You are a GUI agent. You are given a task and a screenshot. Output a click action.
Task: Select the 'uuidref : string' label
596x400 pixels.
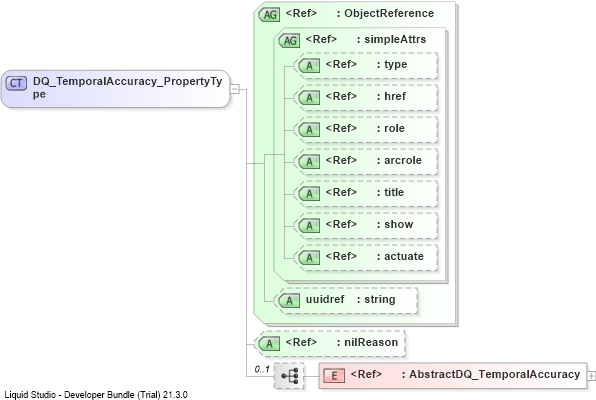[350, 299]
